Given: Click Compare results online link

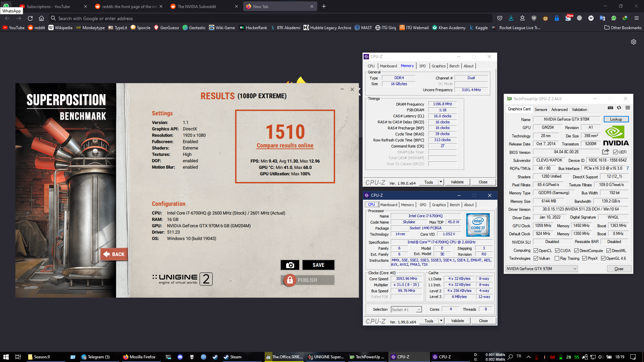Looking at the screenshot, I should click(285, 145).
